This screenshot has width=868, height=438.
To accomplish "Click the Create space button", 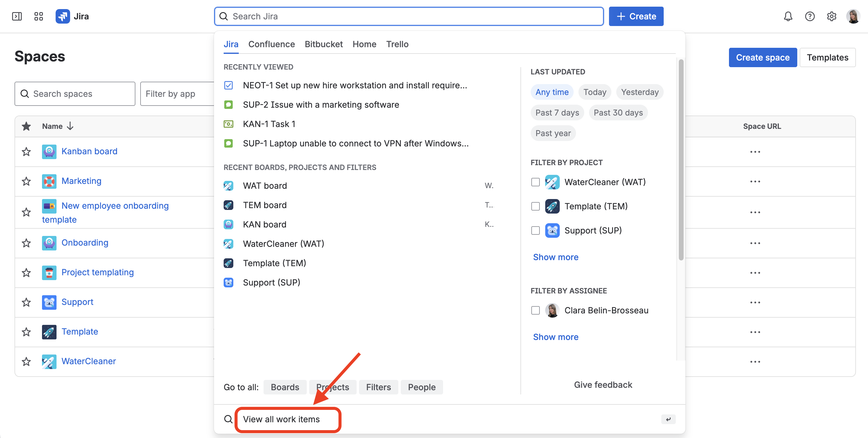I will [763, 57].
